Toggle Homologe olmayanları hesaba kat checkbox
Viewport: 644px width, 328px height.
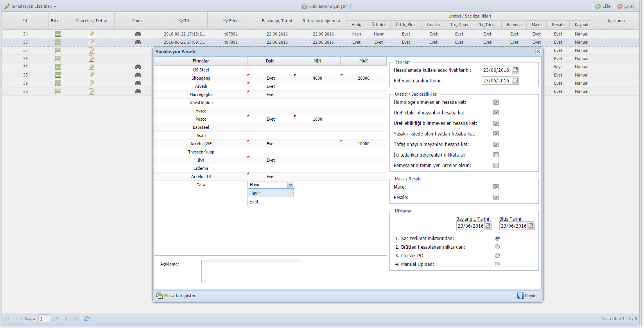(x=496, y=102)
